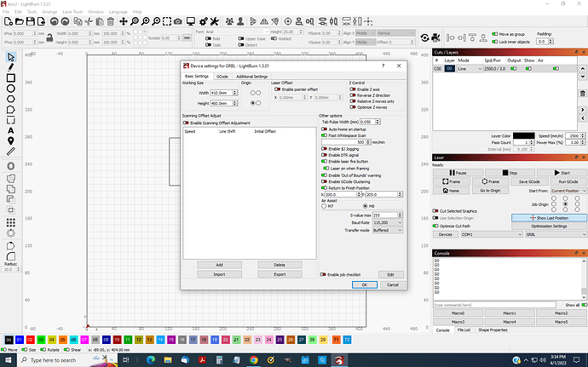Click the Position Laser target icon

point(288,22)
